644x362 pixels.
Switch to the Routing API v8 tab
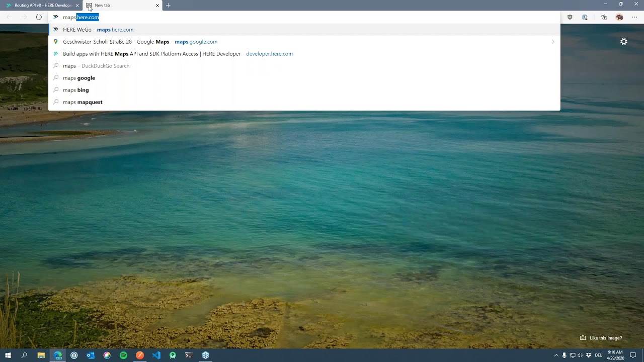tap(41, 6)
